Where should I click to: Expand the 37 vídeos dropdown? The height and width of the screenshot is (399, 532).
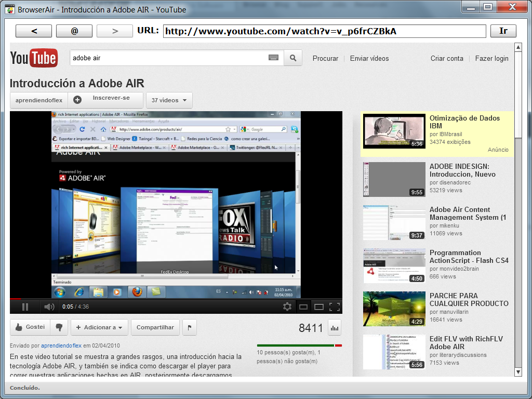(169, 100)
